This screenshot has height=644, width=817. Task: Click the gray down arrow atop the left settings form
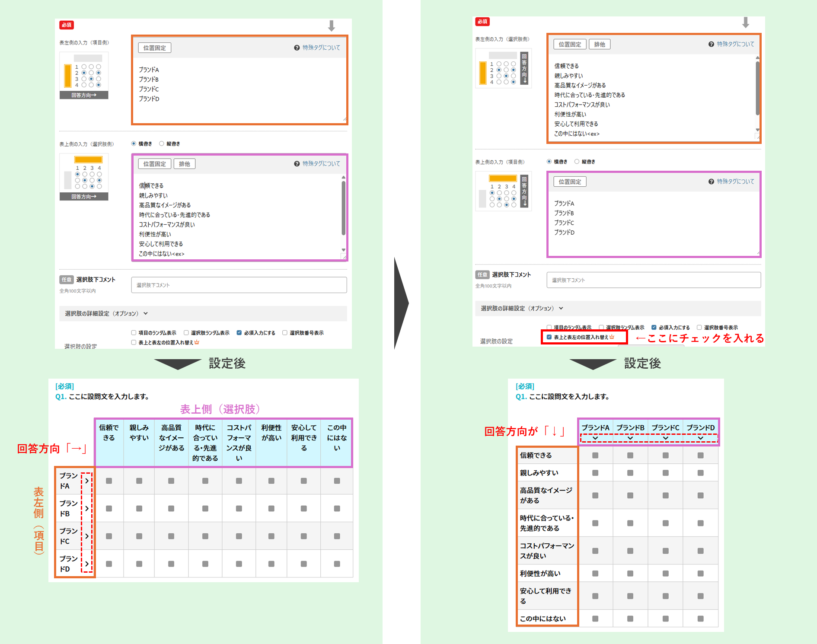click(331, 26)
